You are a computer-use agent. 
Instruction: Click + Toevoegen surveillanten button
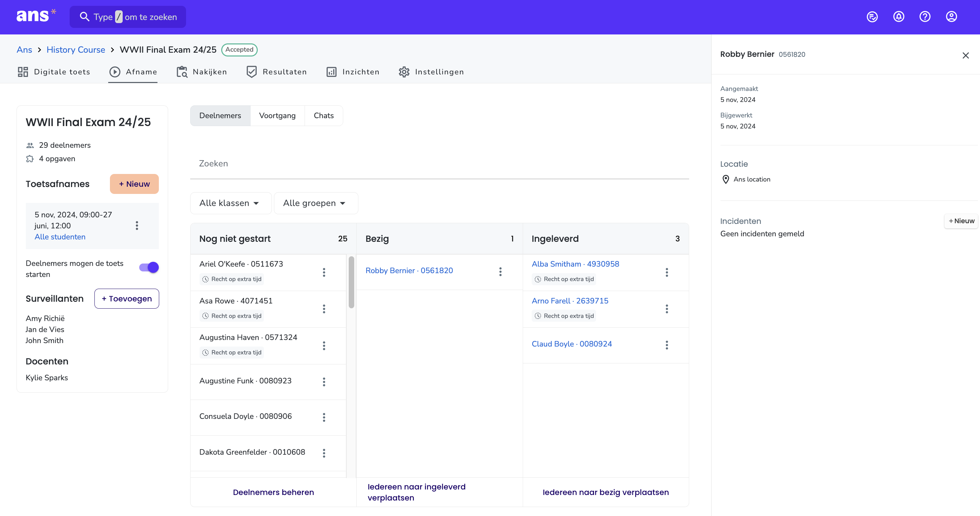127,299
